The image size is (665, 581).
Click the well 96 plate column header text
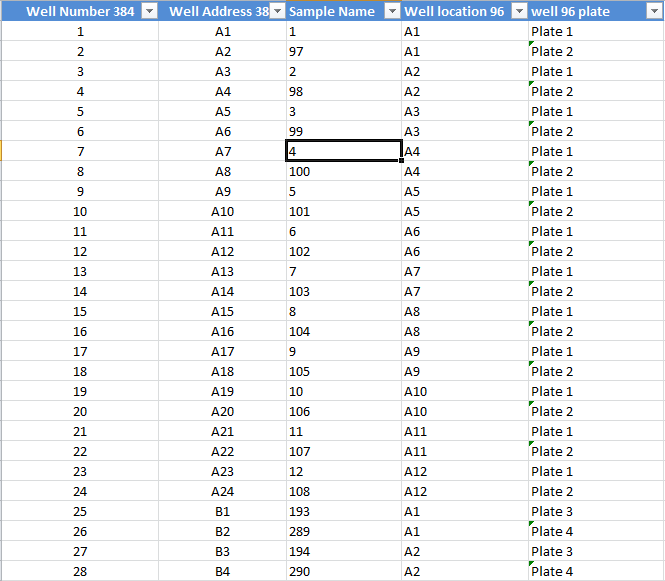pyautogui.click(x=570, y=11)
